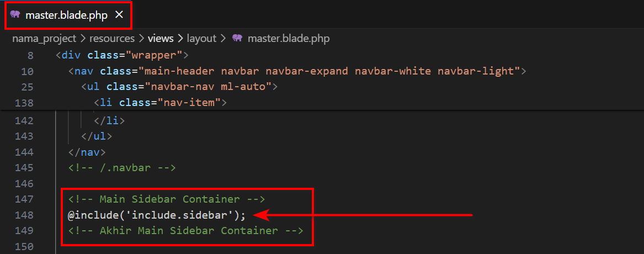Open resources breadcrumb segment
This screenshot has height=254, width=644.
(112, 39)
